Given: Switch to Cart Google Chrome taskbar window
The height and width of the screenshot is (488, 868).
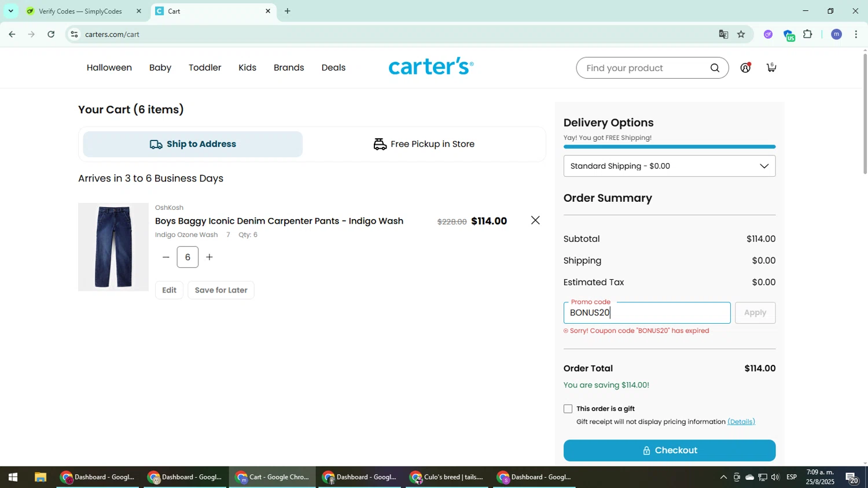Looking at the screenshot, I should click(x=272, y=478).
